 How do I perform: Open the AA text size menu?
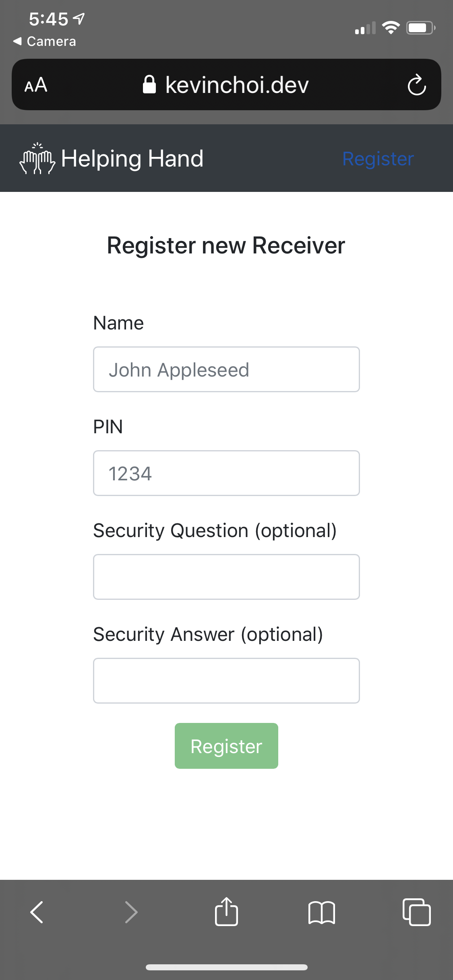(x=36, y=85)
